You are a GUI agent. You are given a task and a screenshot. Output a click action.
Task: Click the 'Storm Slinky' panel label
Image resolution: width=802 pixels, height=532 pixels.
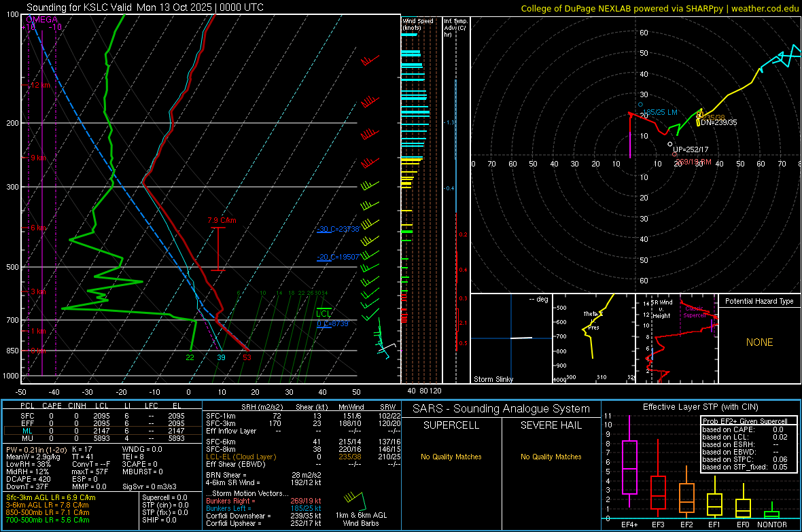click(x=493, y=379)
